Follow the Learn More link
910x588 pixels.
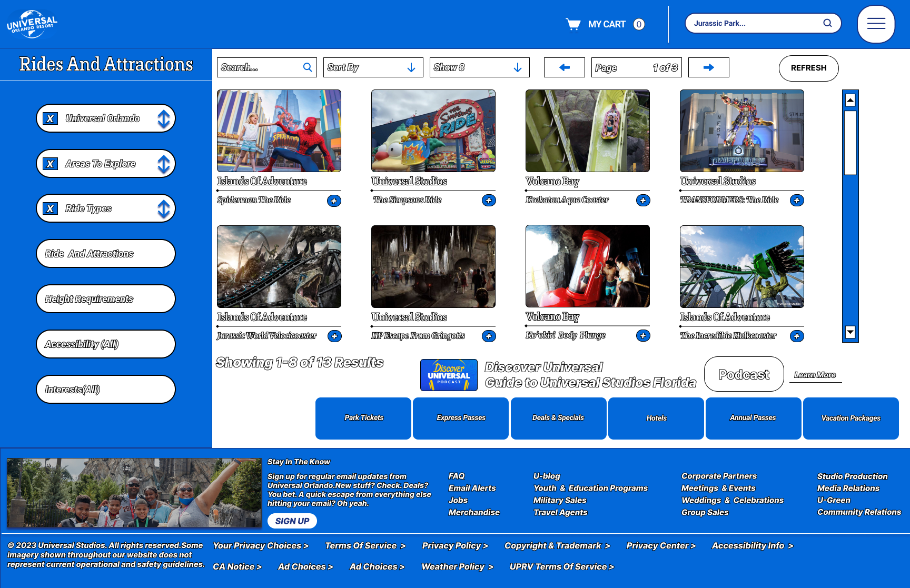[815, 375]
